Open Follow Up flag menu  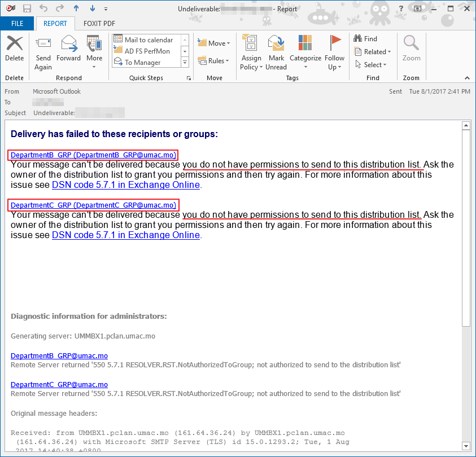click(x=334, y=52)
